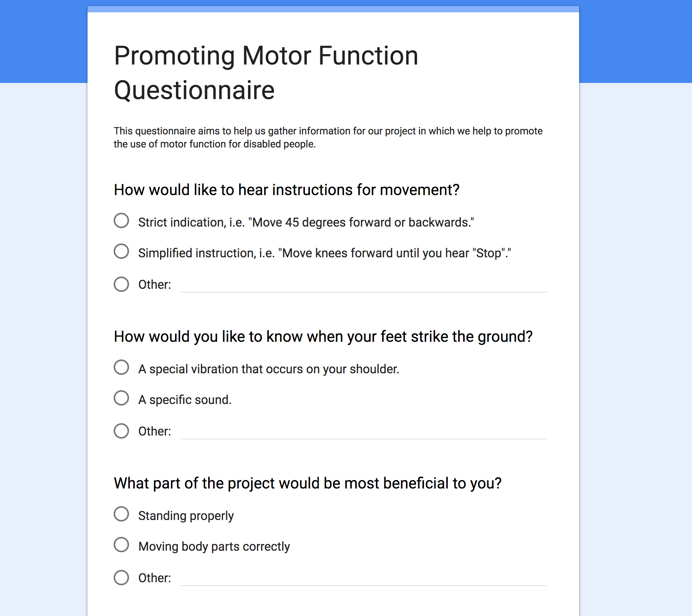Select 'Other' radio under most beneficial question
The image size is (692, 616).
pyautogui.click(x=121, y=578)
